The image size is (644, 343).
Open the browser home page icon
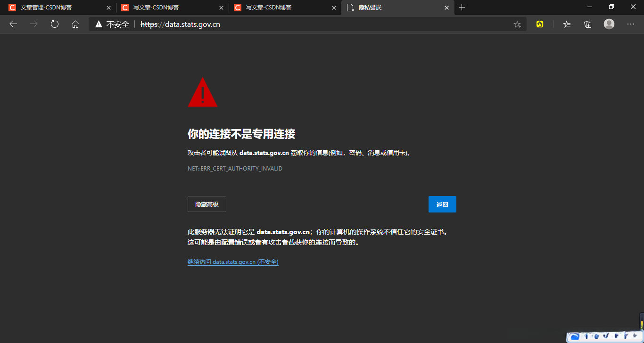pyautogui.click(x=75, y=24)
